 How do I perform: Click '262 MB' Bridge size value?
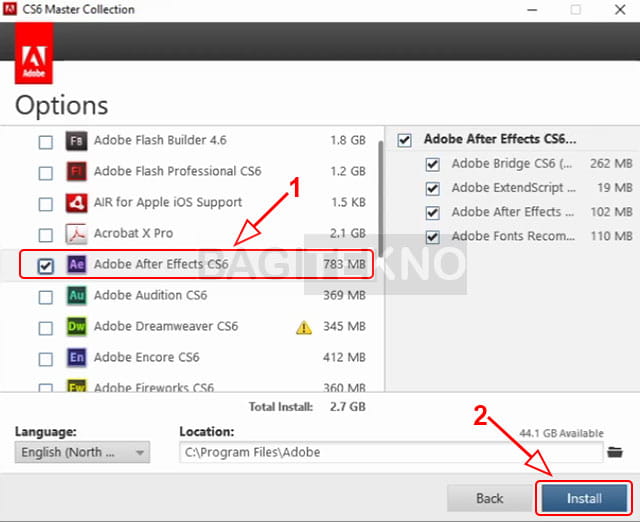pos(611,164)
